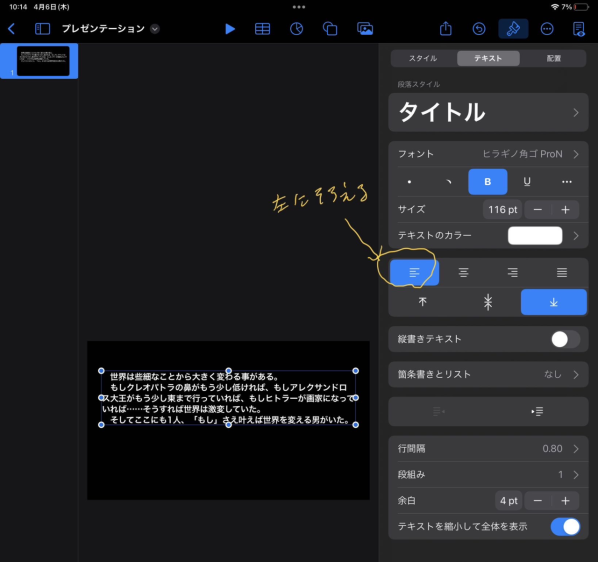Toggle テキストを縮小して全体を表示 switch
This screenshot has width=598, height=562.
tap(565, 527)
